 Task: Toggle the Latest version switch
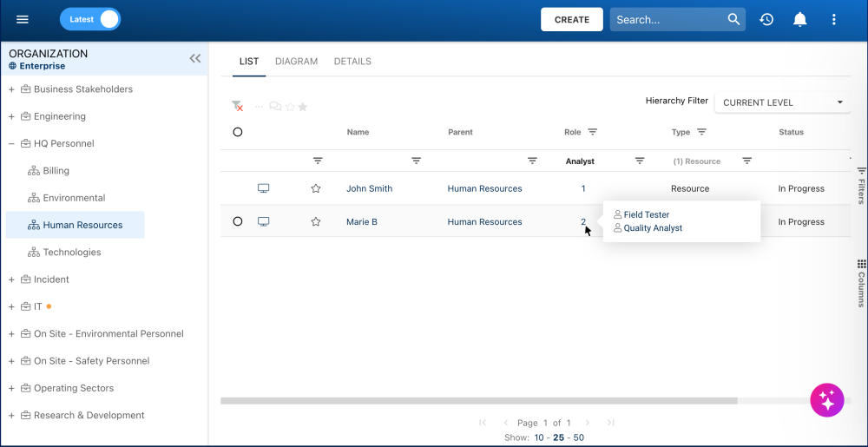[90, 19]
